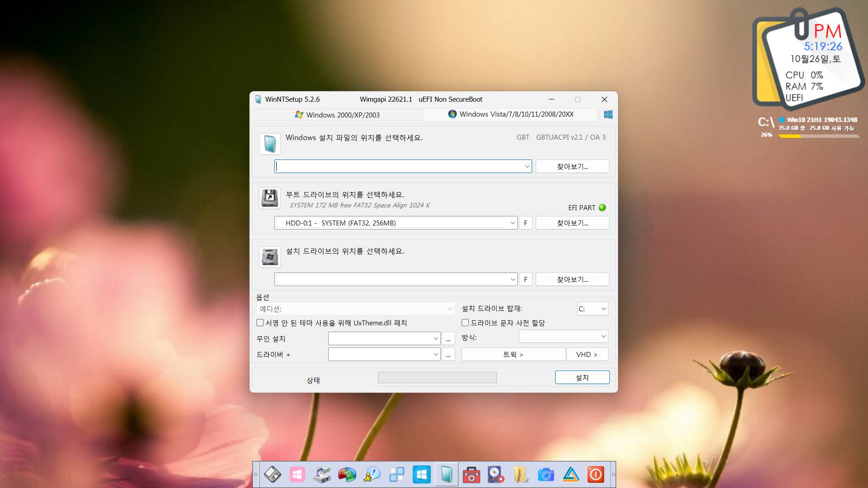
Task: Select the WinNTSetup teal box dock icon
Action: tap(447, 474)
